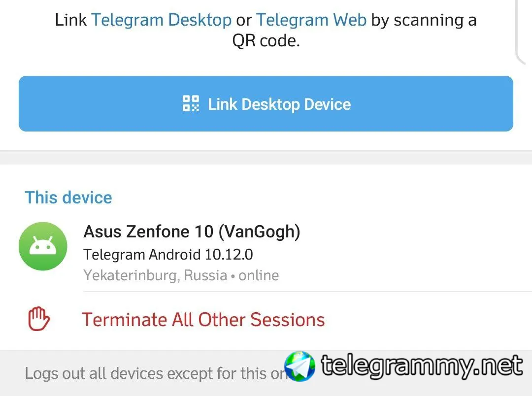Tap the Telegram Android 10.12.0 version line
Image resolution: width=532 pixels, height=396 pixels.
[x=168, y=255]
